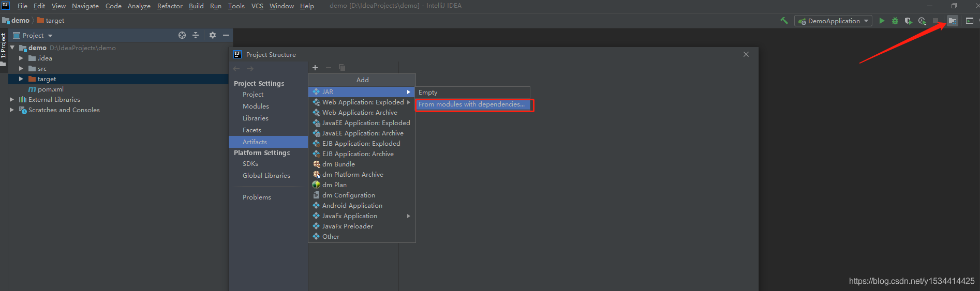
Task: Expand the .idea folder
Action: [21, 58]
